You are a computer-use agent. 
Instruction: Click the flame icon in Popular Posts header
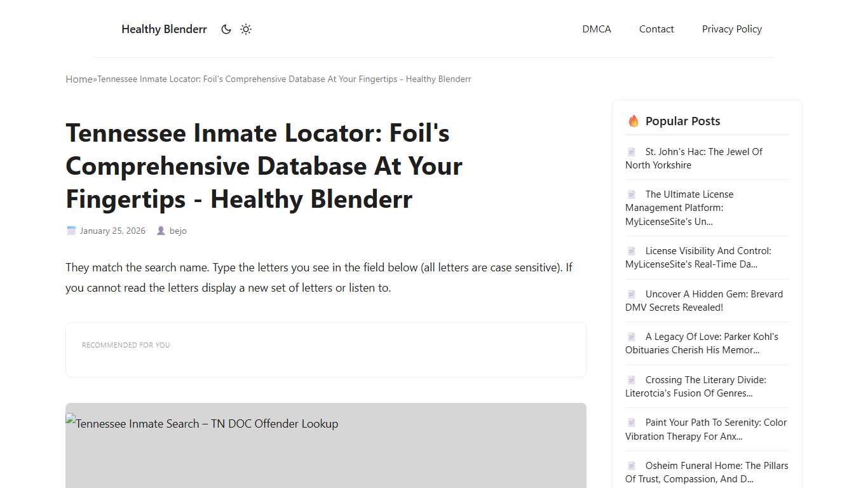tap(633, 121)
